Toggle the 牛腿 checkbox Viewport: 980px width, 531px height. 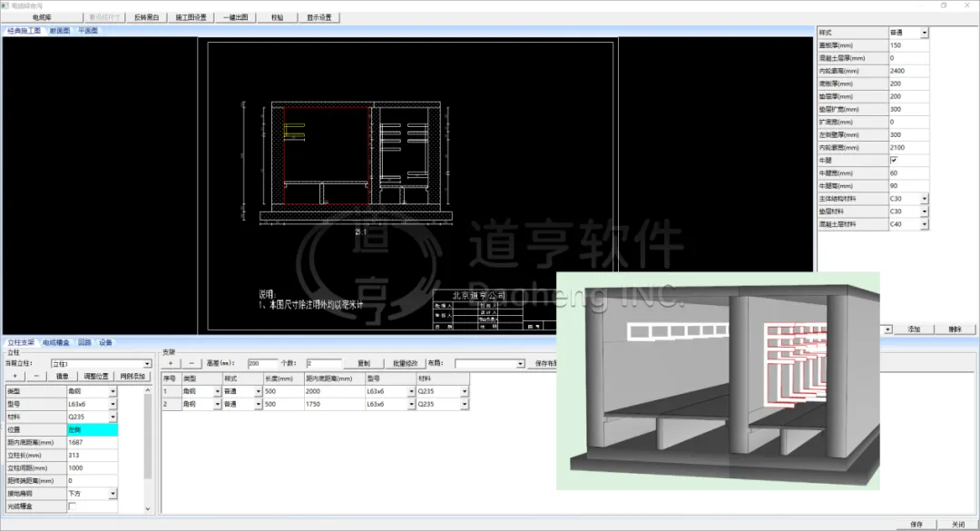point(893,160)
